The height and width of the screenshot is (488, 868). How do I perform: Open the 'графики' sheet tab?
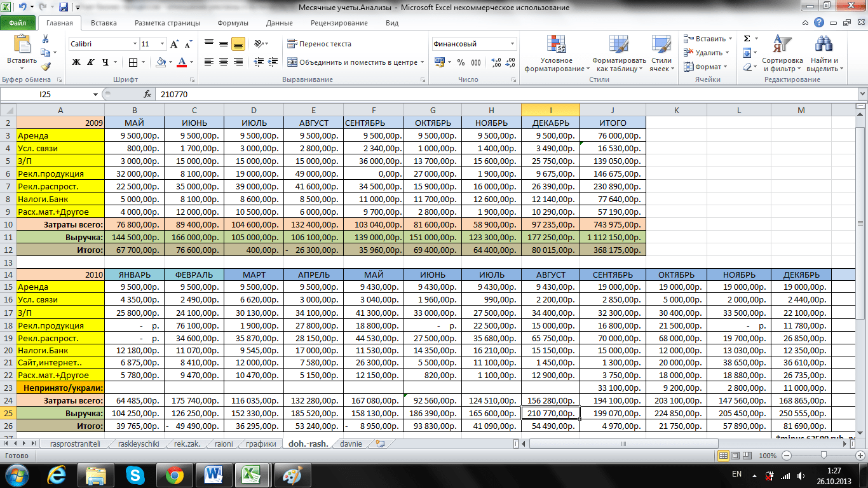point(261,444)
